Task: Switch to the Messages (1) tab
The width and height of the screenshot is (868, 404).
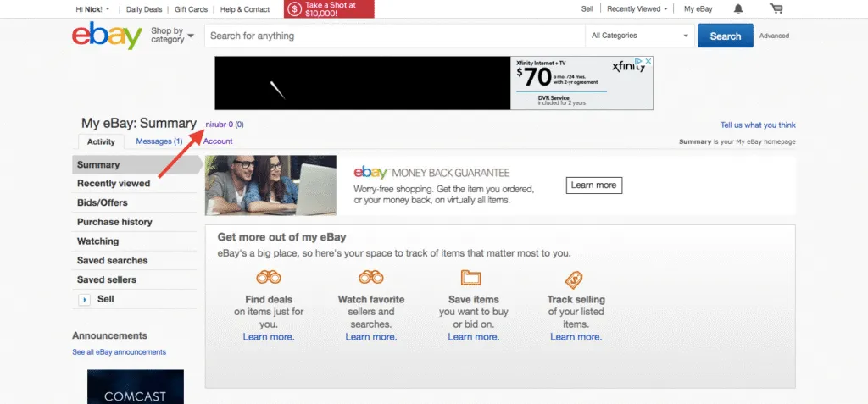Action: [x=159, y=141]
